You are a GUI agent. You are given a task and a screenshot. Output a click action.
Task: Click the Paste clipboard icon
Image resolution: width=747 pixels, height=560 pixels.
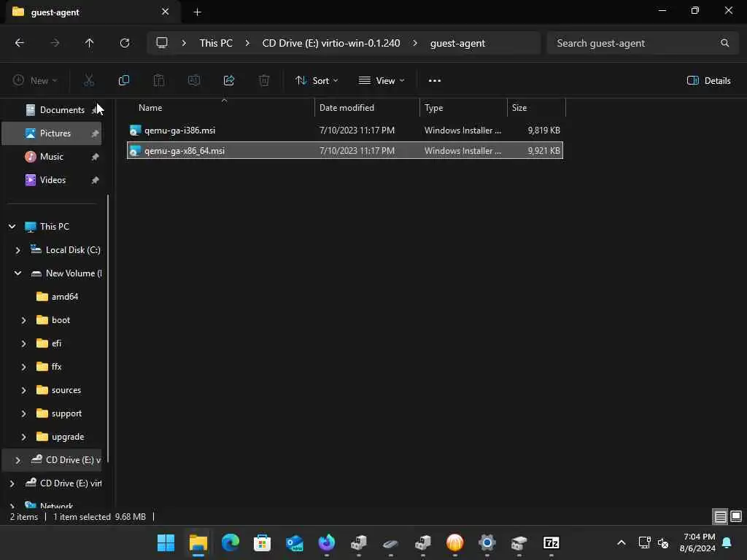(158, 80)
